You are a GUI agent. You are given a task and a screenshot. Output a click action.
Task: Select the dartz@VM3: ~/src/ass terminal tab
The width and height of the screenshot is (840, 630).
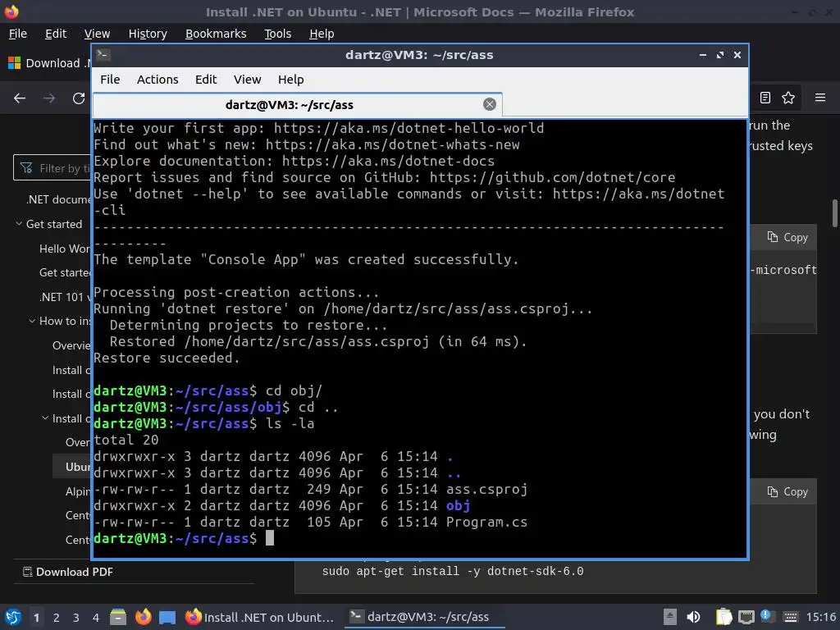pyautogui.click(x=297, y=104)
